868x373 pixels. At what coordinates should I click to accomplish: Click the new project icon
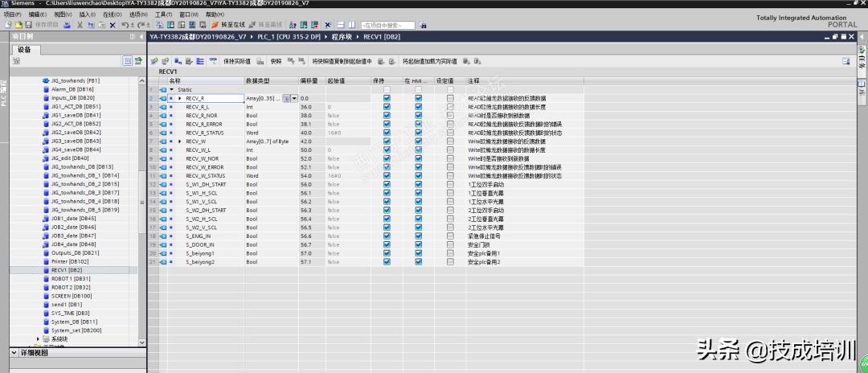(8, 25)
